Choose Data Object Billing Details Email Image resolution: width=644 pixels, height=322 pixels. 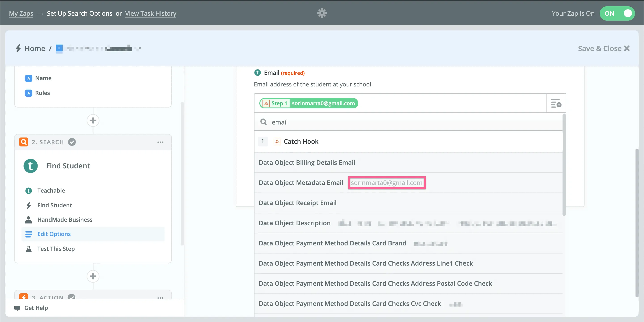[x=408, y=163]
